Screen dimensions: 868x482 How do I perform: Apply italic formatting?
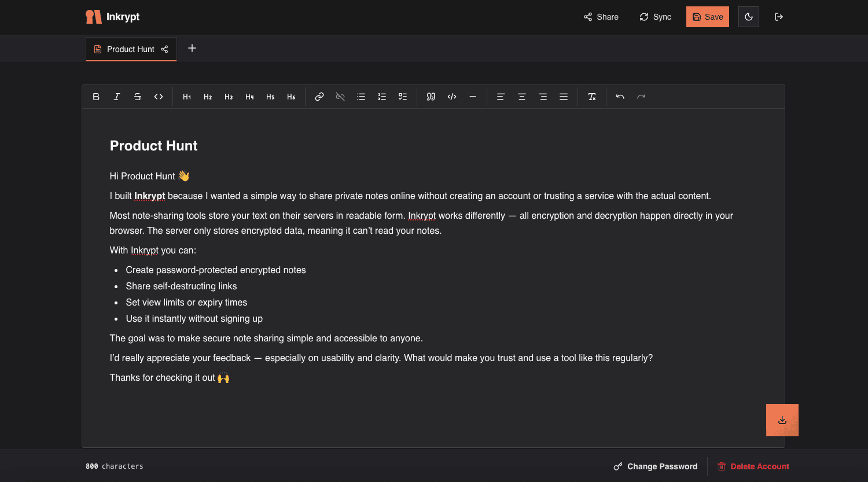[x=117, y=97]
